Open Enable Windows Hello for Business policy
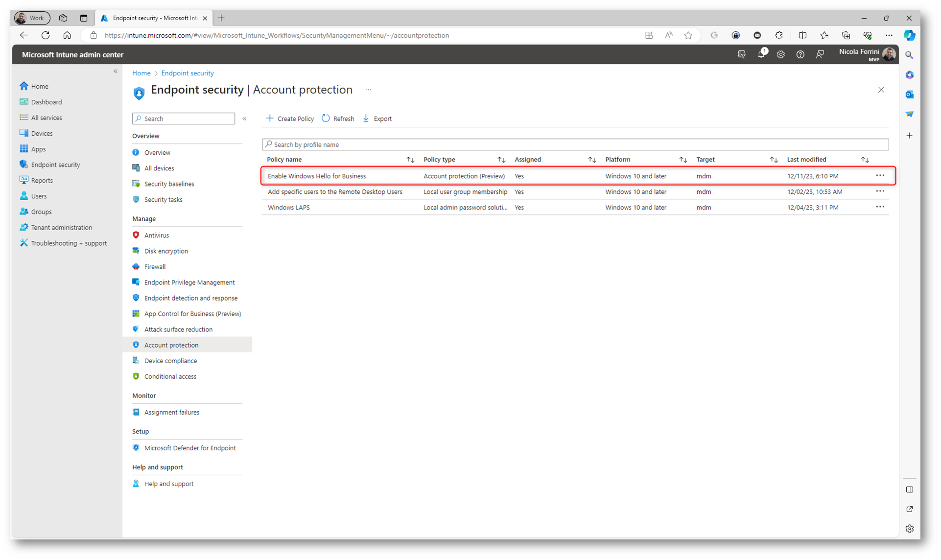941x560 pixels. click(316, 176)
